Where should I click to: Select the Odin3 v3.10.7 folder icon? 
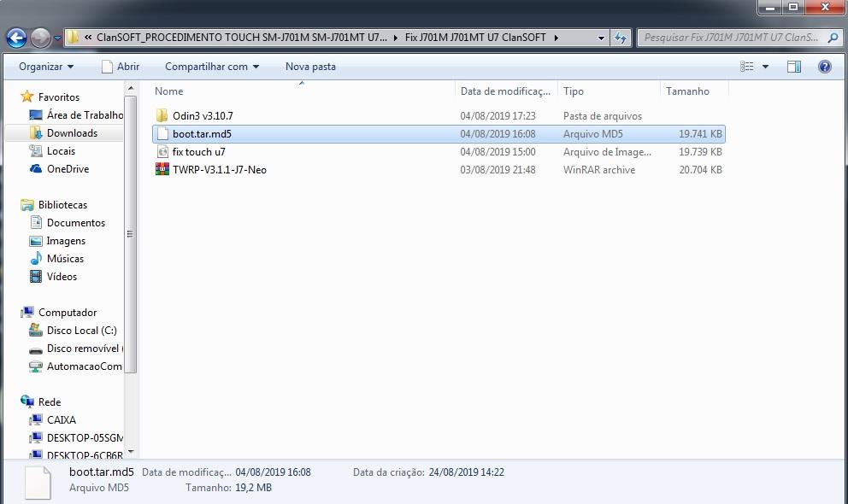162,115
